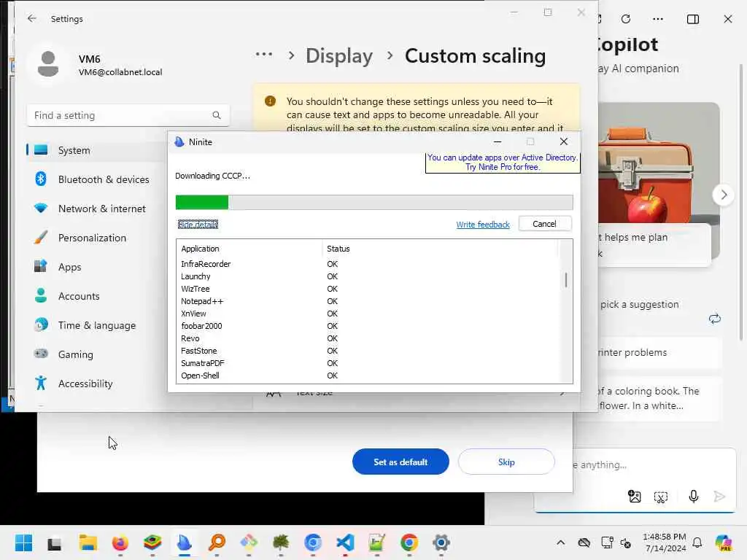Open BlueStacks from taskbar

coord(152,542)
